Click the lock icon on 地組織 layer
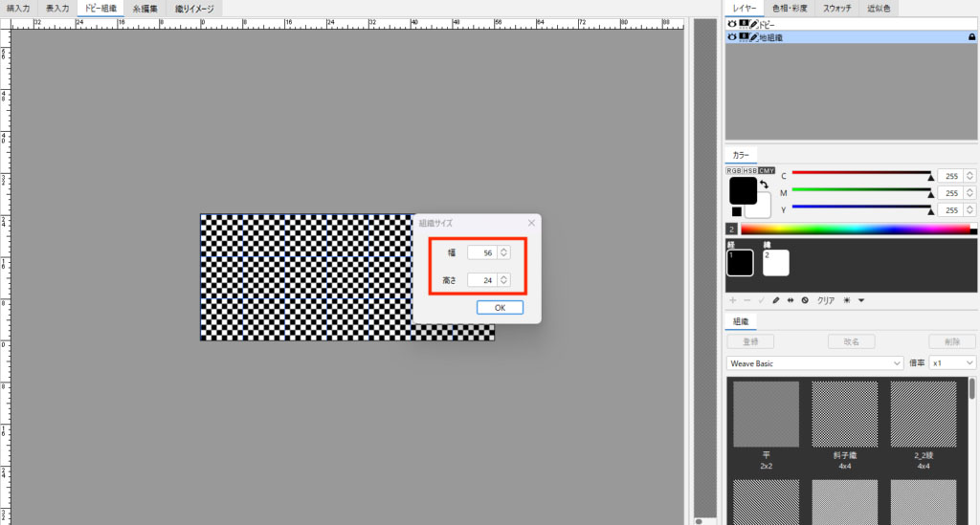Viewport: 980px width, 525px height. click(972, 36)
